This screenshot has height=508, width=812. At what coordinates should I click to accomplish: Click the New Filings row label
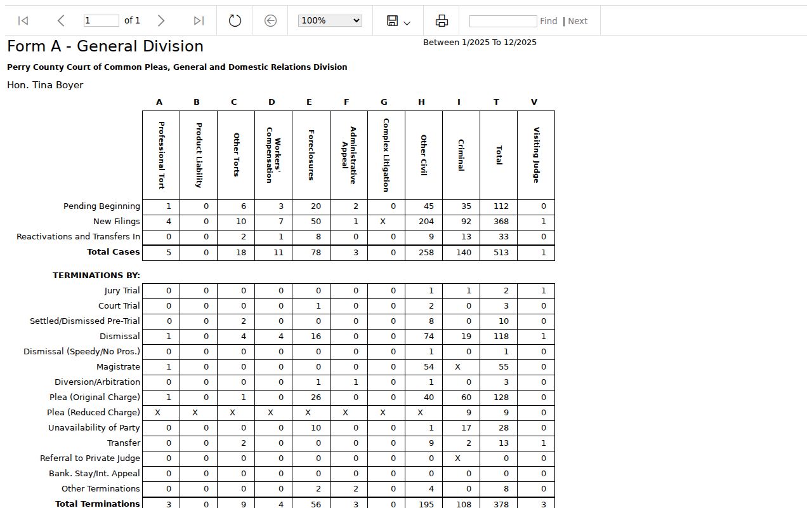(x=116, y=222)
